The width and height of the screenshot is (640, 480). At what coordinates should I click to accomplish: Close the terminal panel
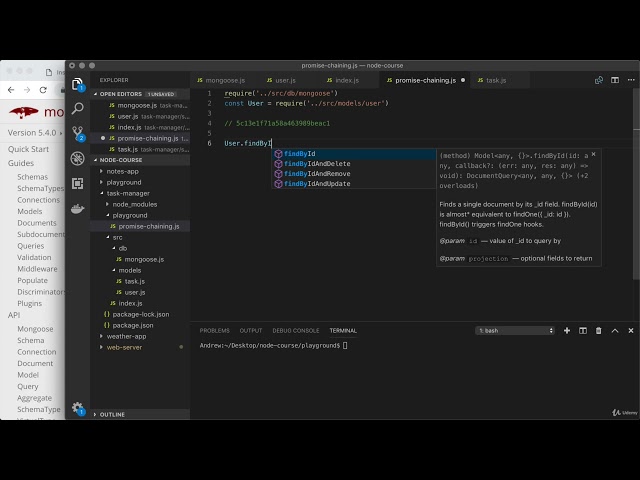coord(631,331)
